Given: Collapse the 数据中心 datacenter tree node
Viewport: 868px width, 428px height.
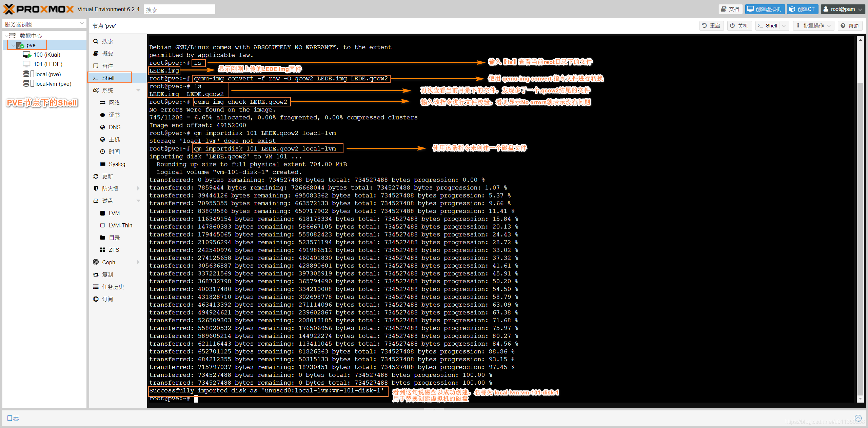Looking at the screenshot, I should coord(6,36).
